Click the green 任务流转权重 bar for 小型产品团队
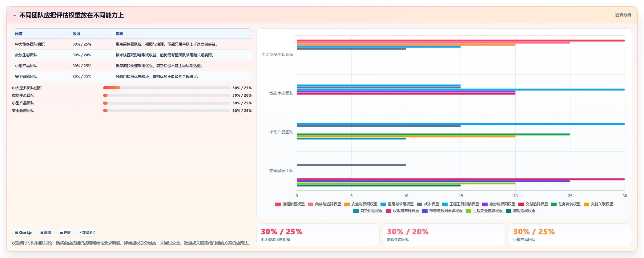This screenshot has width=644, height=258. (x=433, y=134)
